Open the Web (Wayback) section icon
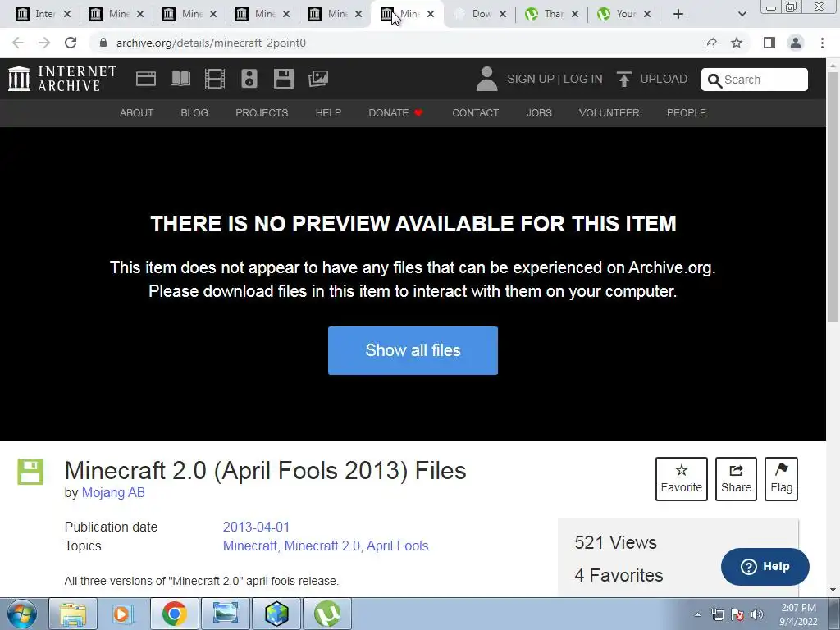Image resolution: width=840 pixels, height=630 pixels. 146,79
